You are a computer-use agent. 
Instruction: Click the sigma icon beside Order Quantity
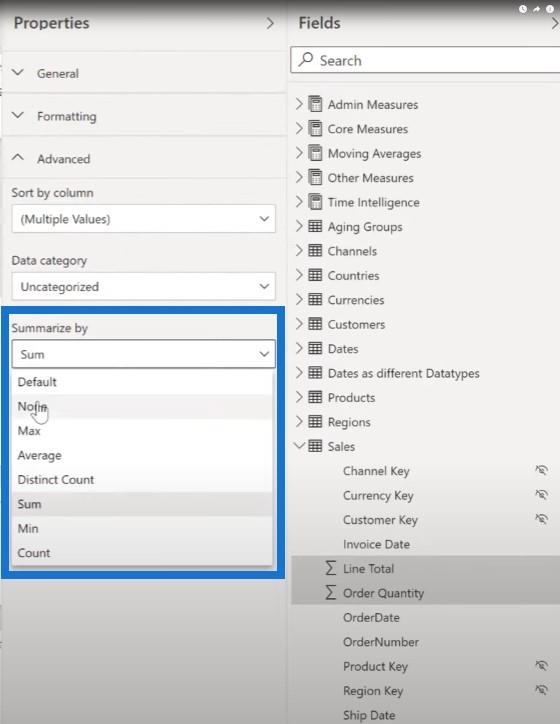pyautogui.click(x=330, y=592)
